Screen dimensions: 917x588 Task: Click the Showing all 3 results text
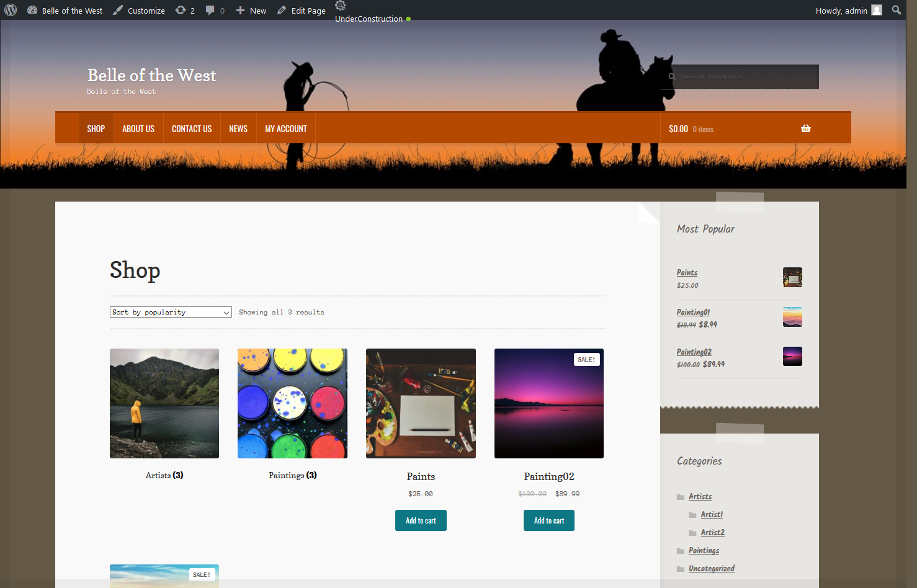(282, 312)
